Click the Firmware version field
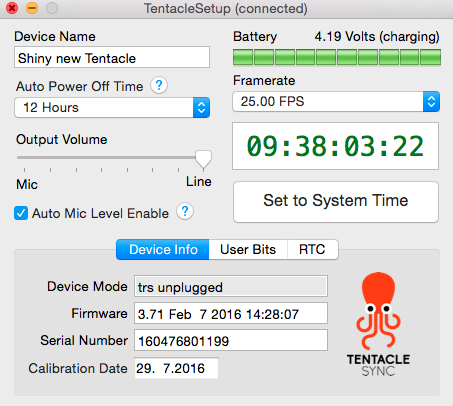The width and height of the screenshot is (453, 406). click(231, 313)
